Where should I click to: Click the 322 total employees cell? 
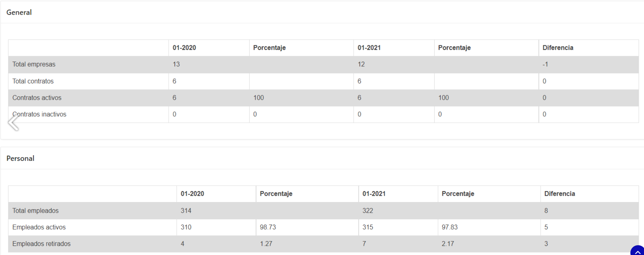[368, 211]
